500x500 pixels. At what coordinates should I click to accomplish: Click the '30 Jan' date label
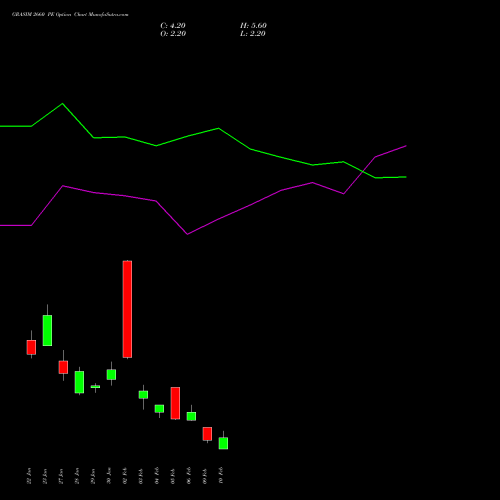(109, 476)
